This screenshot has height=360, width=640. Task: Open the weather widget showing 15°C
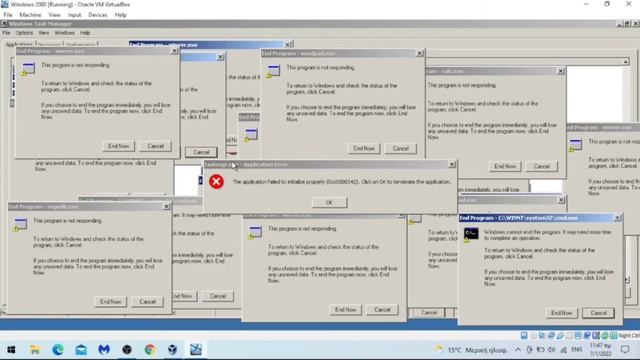coord(471,350)
